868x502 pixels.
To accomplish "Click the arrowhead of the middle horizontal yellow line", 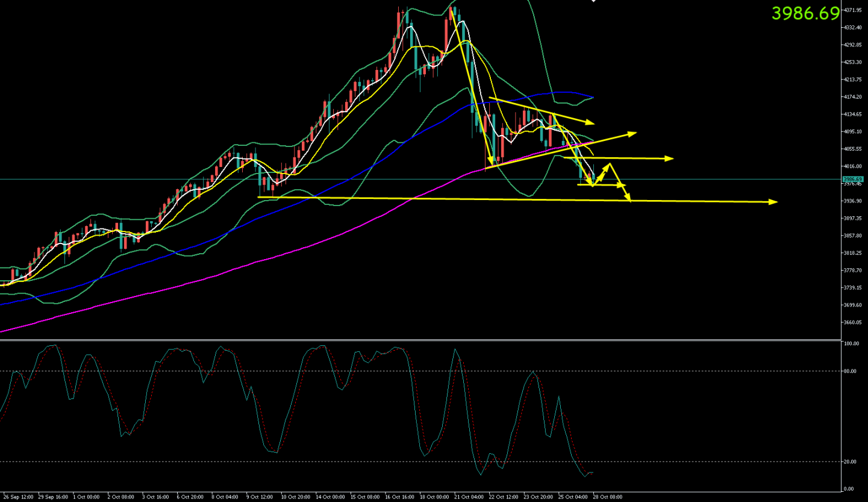I will tap(670, 158).
